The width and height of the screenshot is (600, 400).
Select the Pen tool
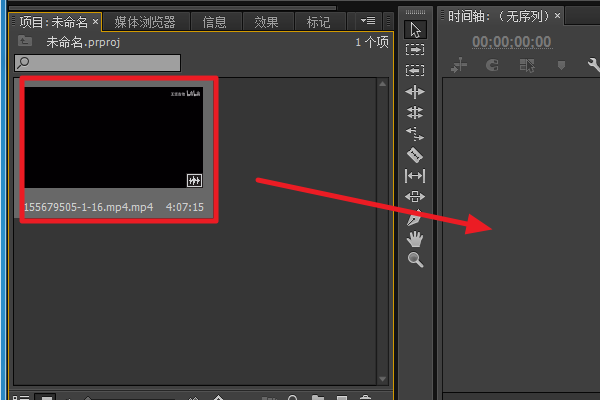tap(414, 217)
